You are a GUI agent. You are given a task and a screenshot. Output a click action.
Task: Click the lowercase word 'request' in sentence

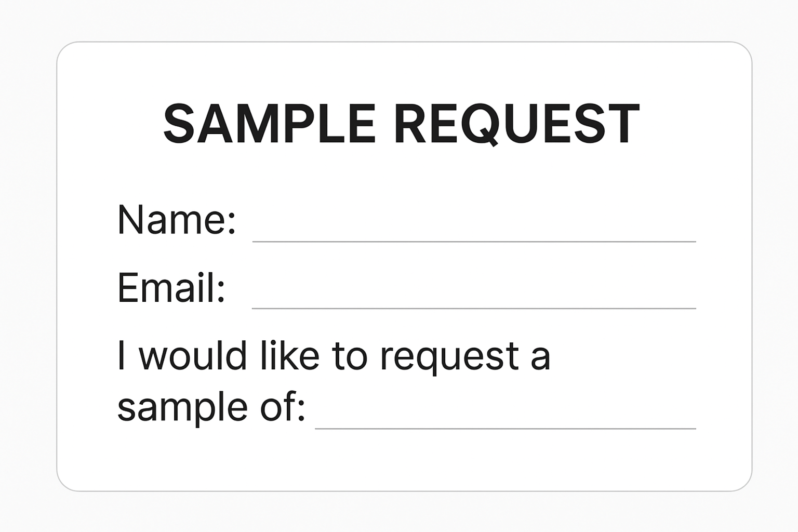(x=449, y=357)
